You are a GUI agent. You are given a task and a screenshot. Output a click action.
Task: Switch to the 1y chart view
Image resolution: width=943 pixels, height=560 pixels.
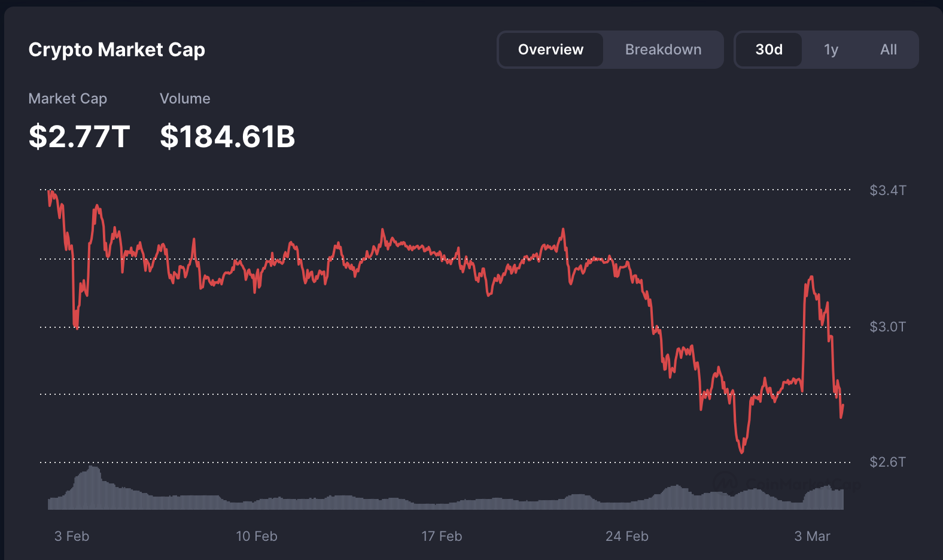click(x=831, y=50)
